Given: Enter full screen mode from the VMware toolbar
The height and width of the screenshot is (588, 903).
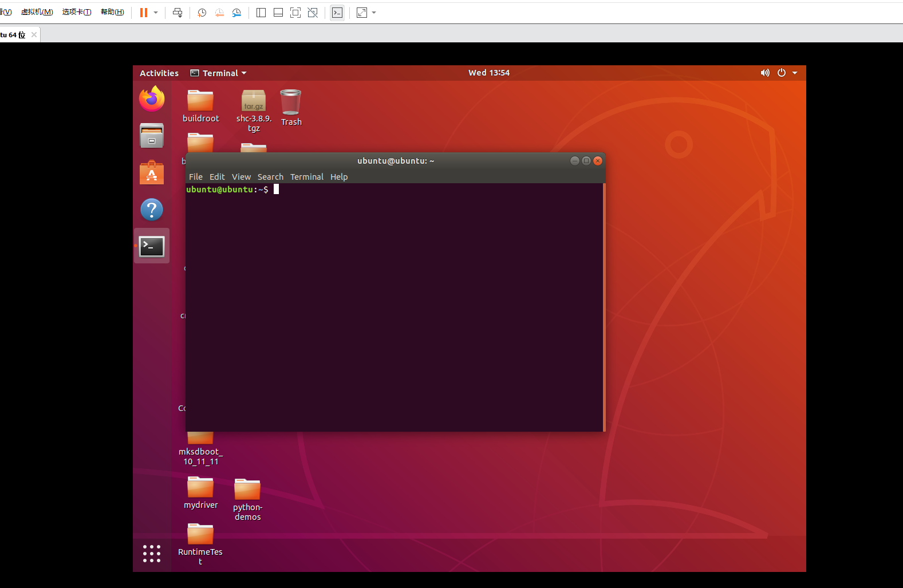Looking at the screenshot, I should point(295,13).
